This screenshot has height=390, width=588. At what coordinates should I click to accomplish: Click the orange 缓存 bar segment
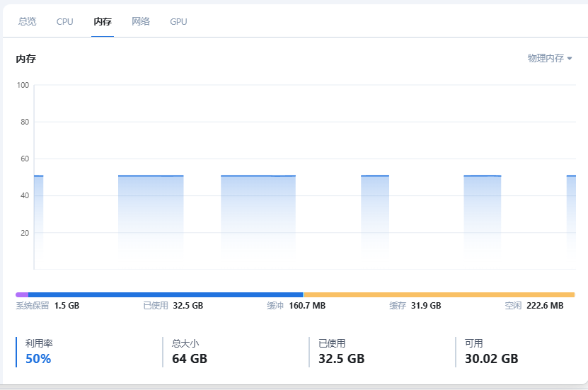pyautogui.click(x=439, y=294)
